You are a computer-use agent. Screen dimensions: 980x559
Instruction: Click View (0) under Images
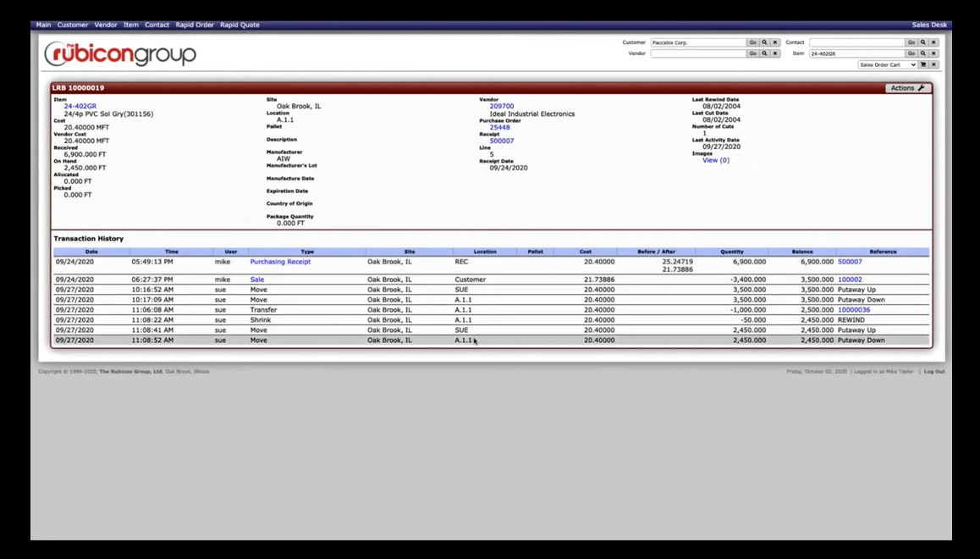(715, 160)
